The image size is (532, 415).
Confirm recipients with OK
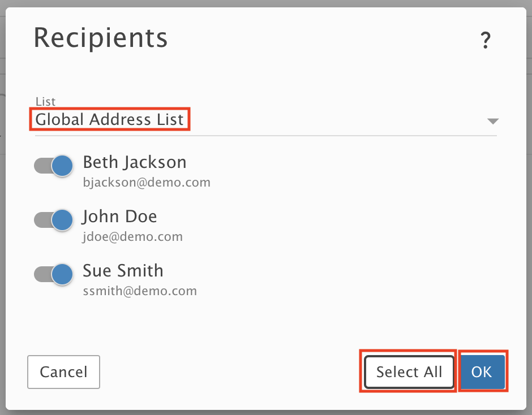[x=482, y=372]
